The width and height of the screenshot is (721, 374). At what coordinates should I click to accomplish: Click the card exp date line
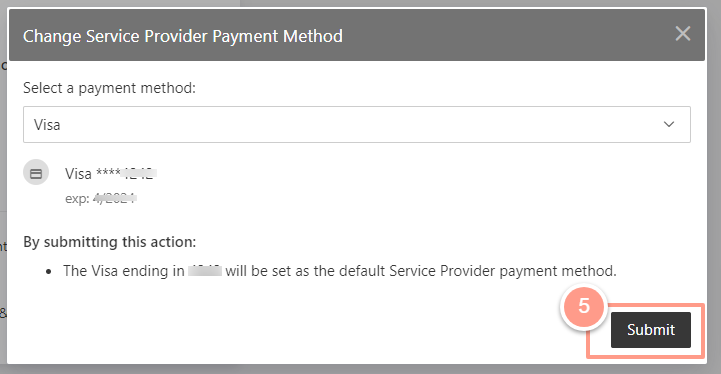pyautogui.click(x=101, y=198)
